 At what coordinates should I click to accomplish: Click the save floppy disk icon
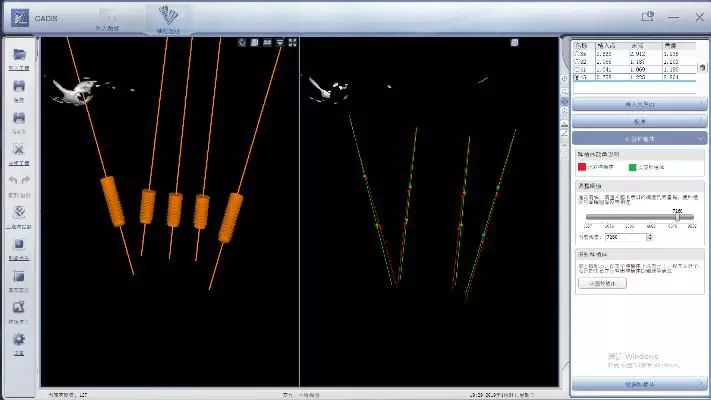coord(18,87)
